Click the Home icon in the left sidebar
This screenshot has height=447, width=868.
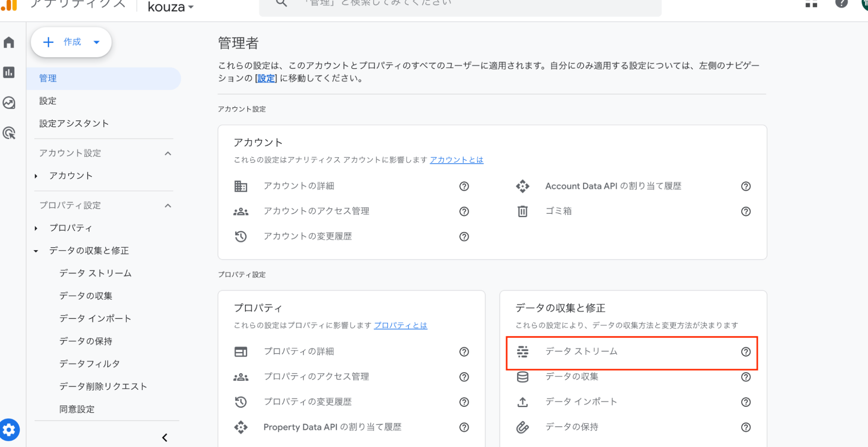[9, 42]
